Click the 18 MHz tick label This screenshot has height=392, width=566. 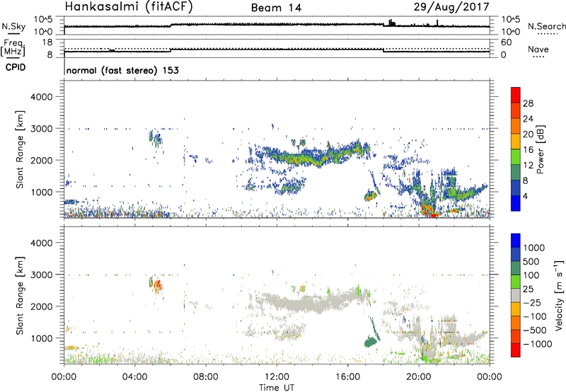point(47,42)
